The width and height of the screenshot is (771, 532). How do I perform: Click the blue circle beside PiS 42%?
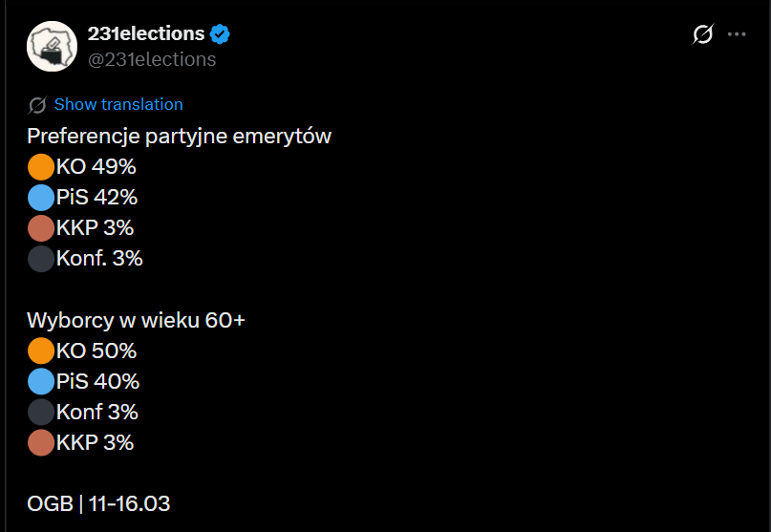[x=41, y=198]
